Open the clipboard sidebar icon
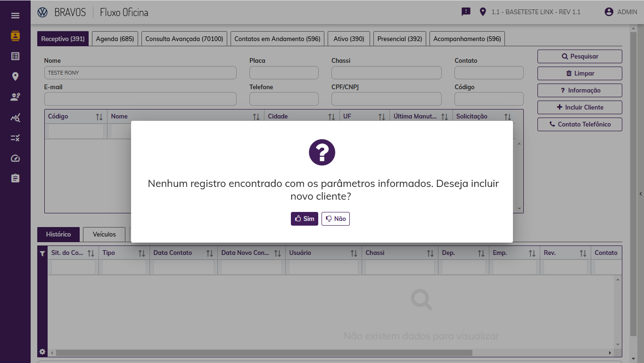This screenshot has width=644, height=363. click(x=15, y=178)
